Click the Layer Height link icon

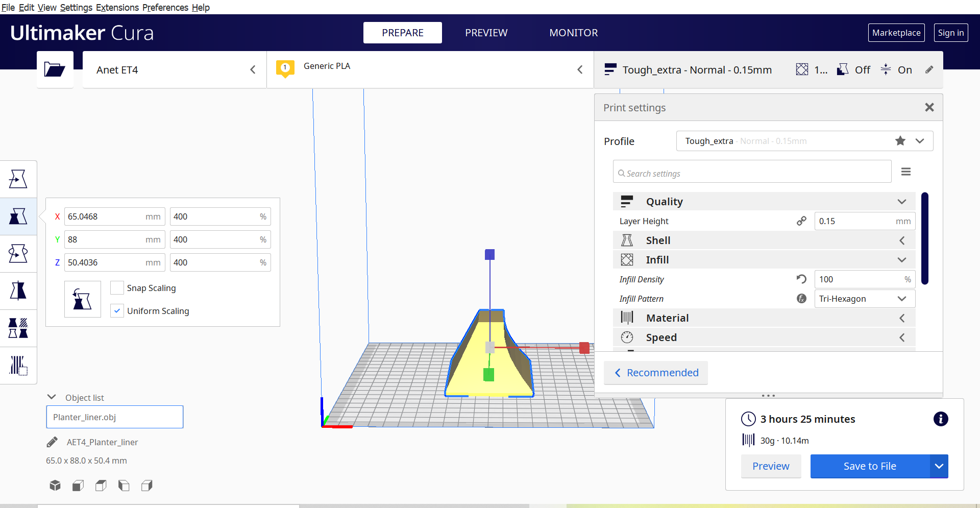click(801, 221)
